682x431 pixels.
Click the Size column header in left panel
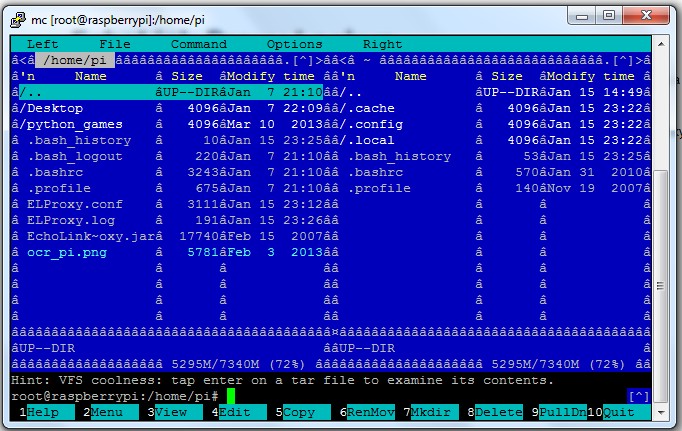tap(187, 76)
